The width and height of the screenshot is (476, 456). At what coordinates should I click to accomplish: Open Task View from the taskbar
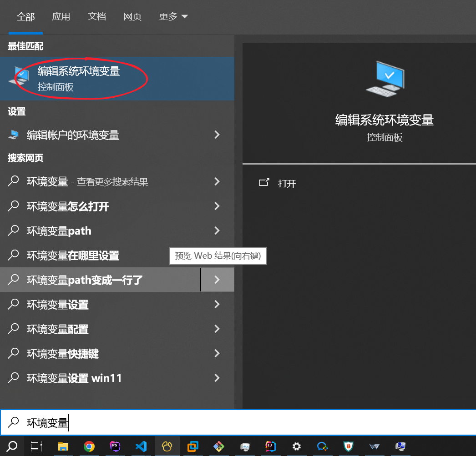(36, 446)
